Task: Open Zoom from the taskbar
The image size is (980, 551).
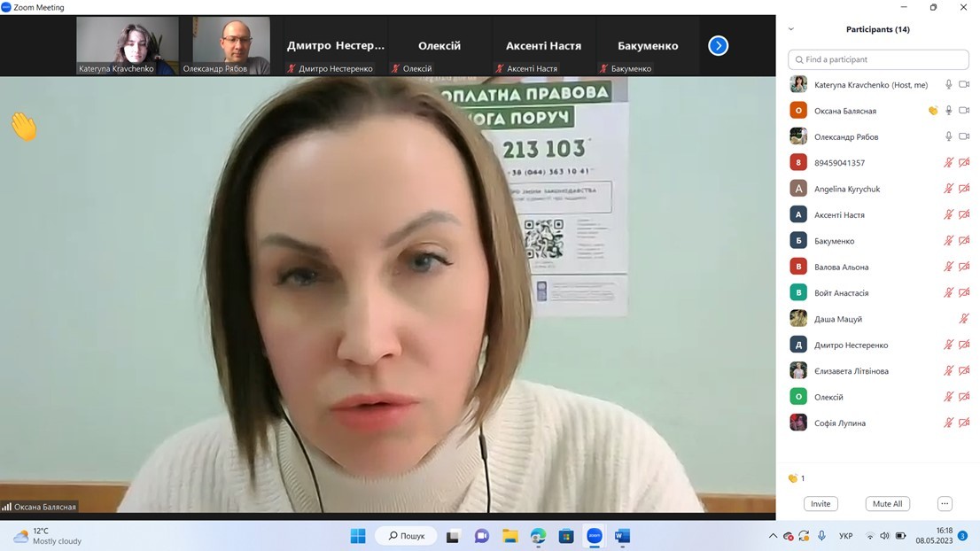Action: tap(595, 536)
